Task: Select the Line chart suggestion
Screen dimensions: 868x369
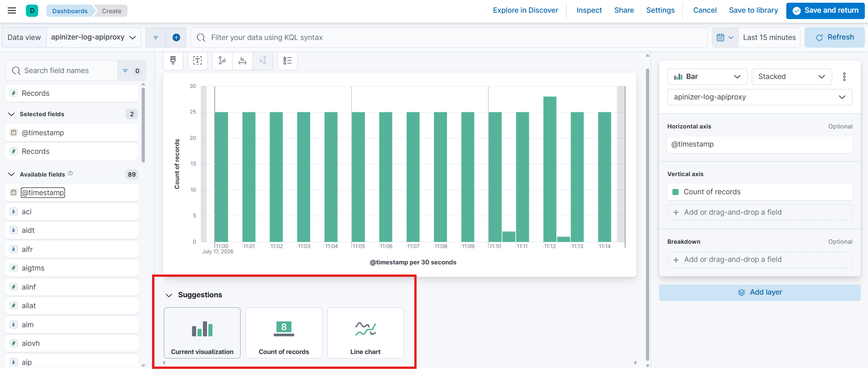Action: coord(365,333)
